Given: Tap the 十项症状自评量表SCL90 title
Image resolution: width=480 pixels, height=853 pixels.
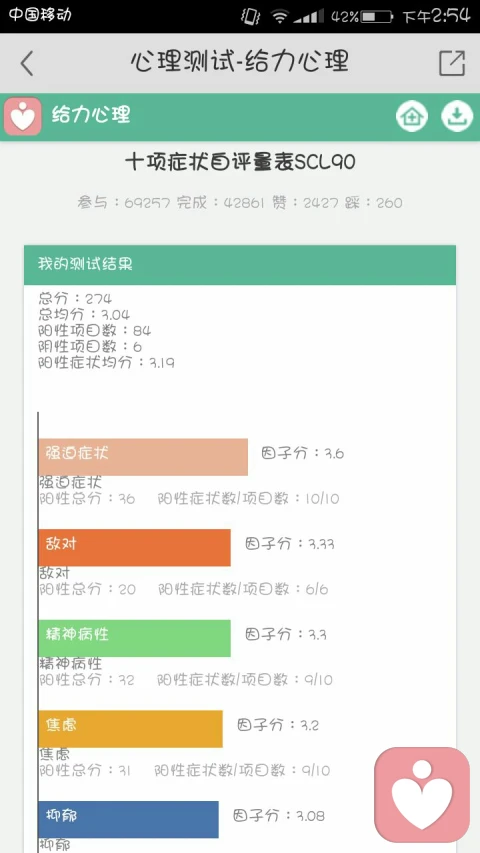Looking at the screenshot, I should click(240, 162).
